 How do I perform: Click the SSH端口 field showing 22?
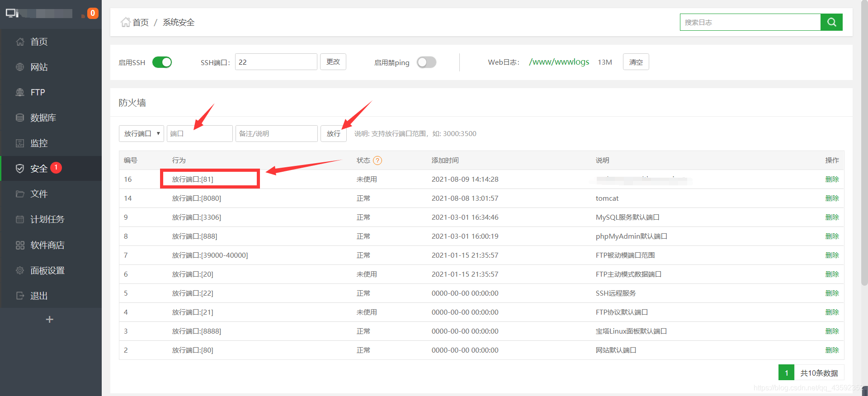click(276, 62)
